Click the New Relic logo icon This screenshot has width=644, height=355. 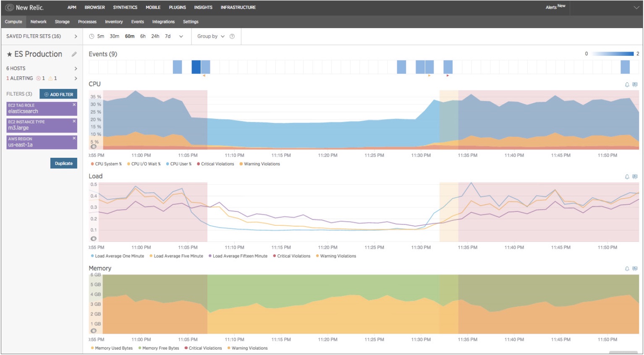coord(9,8)
